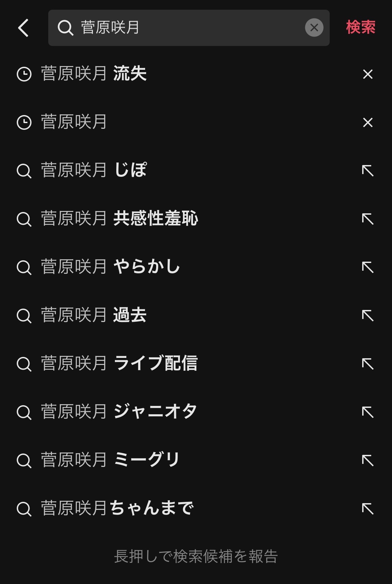Tap arrow icon next to 過去 suggestion
The width and height of the screenshot is (392, 584).
point(368,316)
